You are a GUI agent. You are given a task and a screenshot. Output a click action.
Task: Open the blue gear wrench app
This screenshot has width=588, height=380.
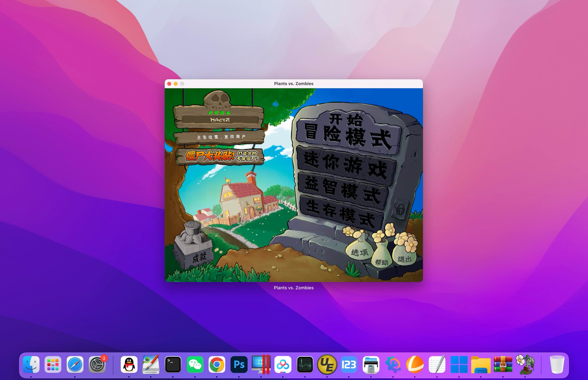pyautogui.click(x=393, y=364)
